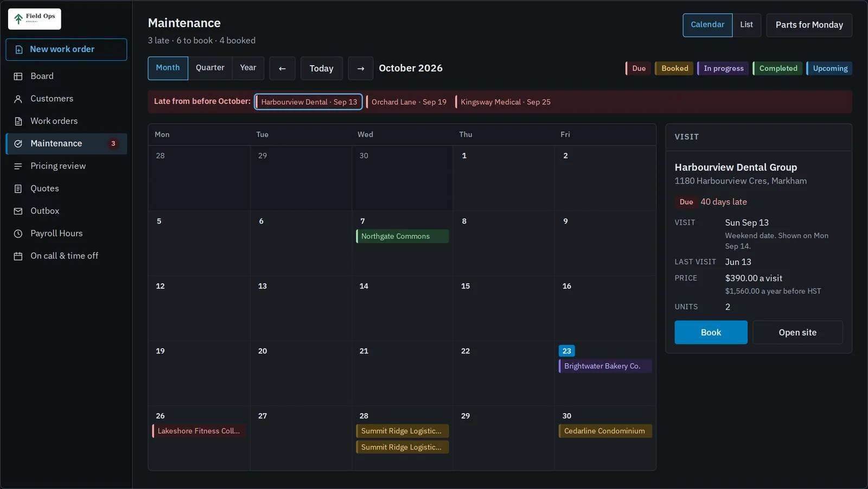Toggle the Upcoming legend filter
This screenshot has width=868, height=489.
click(x=829, y=68)
